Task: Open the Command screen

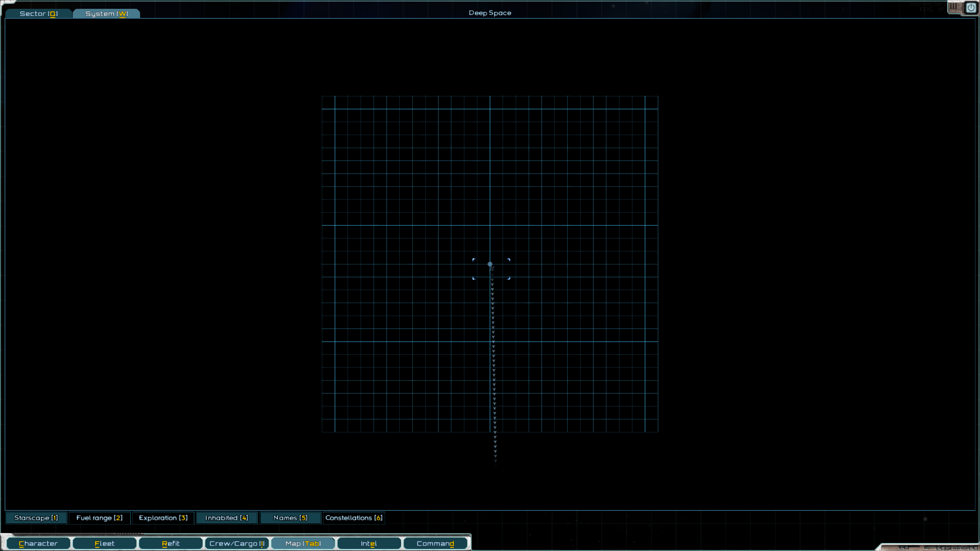Action: [x=435, y=543]
